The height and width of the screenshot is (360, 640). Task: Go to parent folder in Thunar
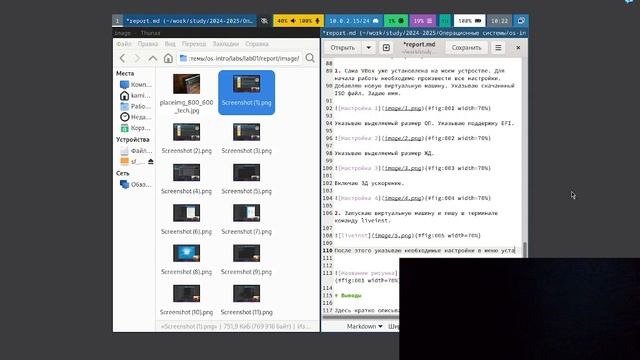[x=153, y=58]
